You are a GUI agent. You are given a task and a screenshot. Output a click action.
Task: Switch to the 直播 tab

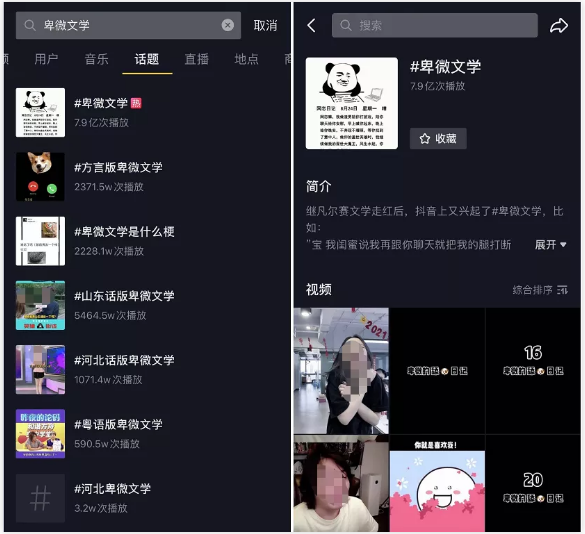coord(197,59)
